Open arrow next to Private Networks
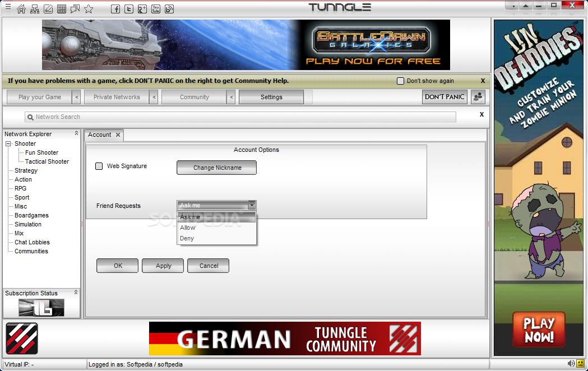 tap(154, 98)
